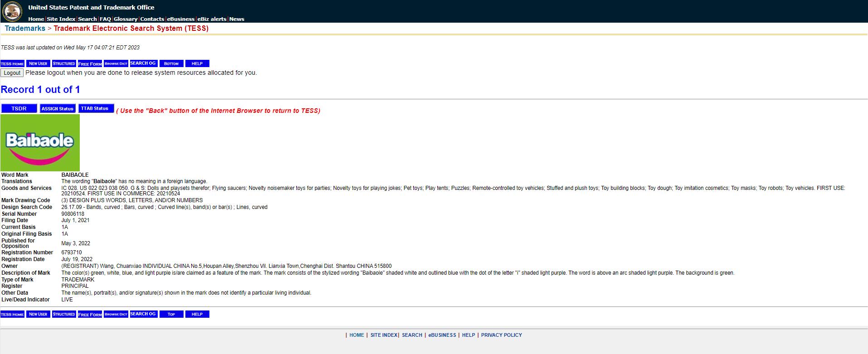Follow the Trademarks breadcrumb link
This screenshot has height=354, width=868.
pyautogui.click(x=25, y=29)
